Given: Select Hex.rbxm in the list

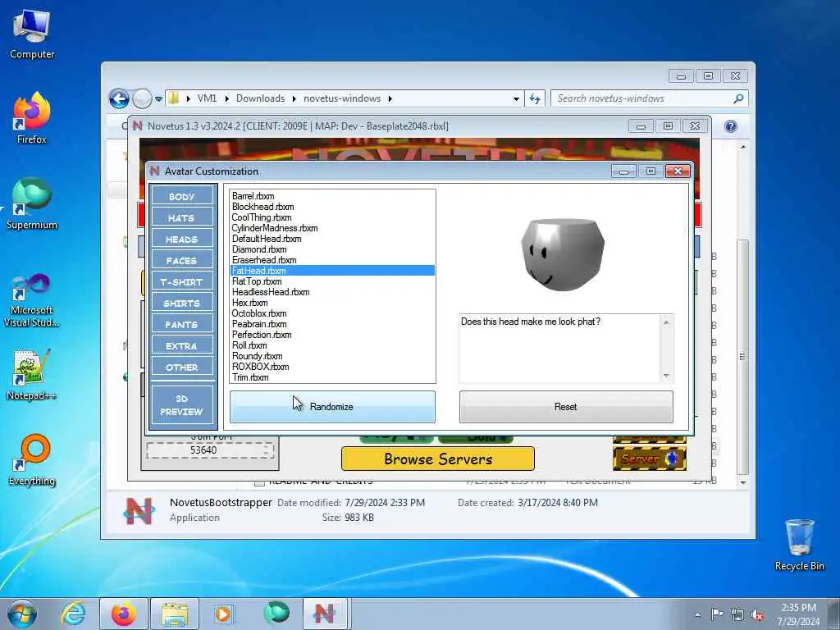Looking at the screenshot, I should (332, 303).
